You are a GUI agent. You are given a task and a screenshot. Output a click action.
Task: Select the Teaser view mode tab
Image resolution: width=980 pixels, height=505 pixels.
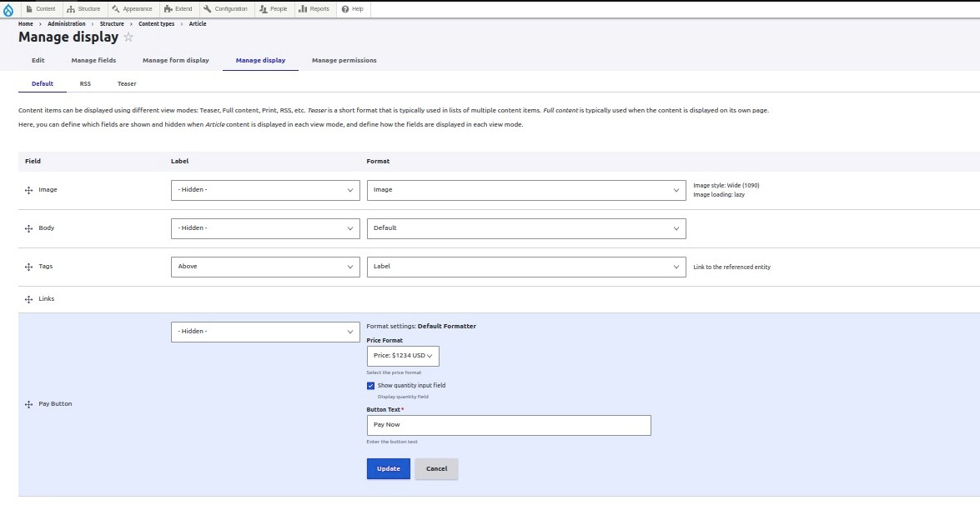point(127,83)
